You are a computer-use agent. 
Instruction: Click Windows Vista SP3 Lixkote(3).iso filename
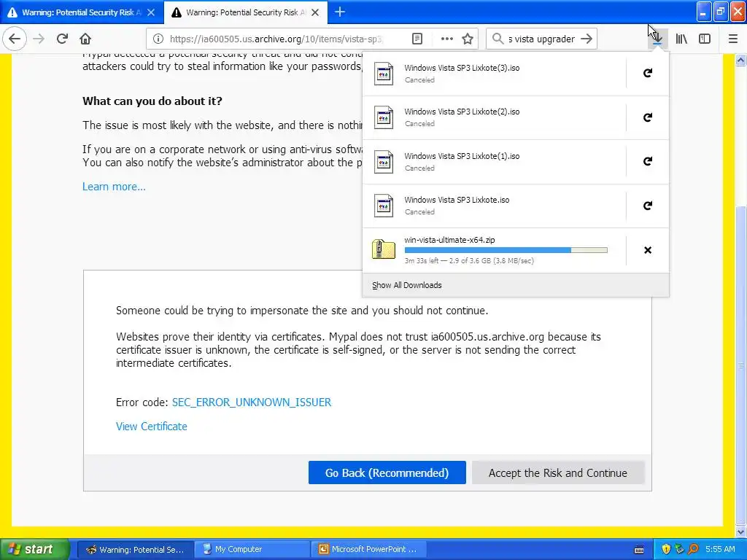click(462, 68)
